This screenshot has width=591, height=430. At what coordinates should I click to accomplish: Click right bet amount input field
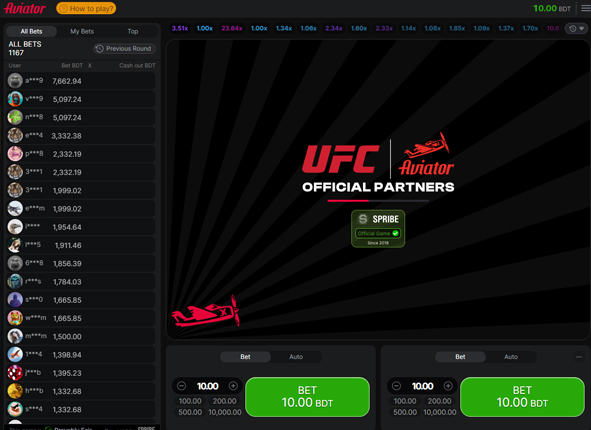(x=422, y=386)
